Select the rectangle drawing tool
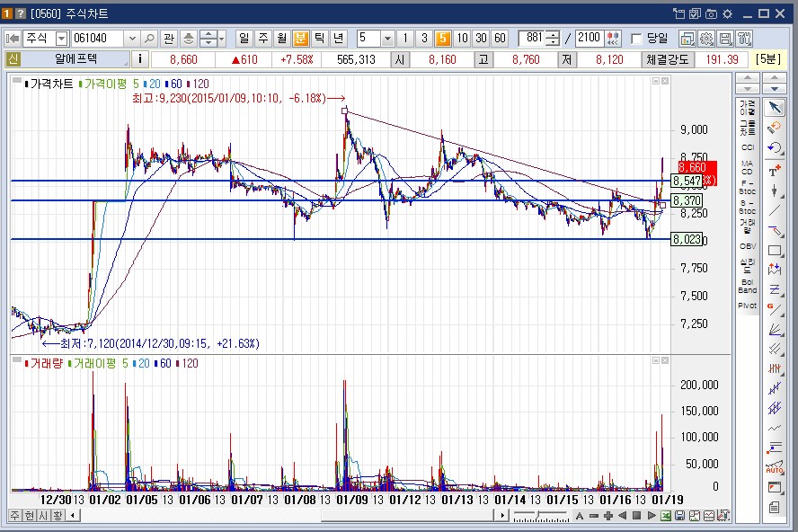The width and height of the screenshot is (798, 532). coord(774,250)
